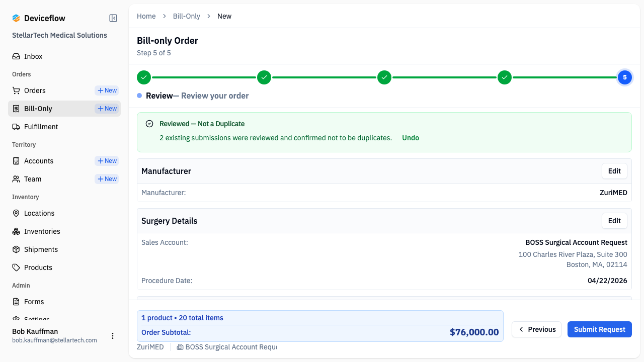
Task: Create new Order with +New
Action: click(107, 90)
